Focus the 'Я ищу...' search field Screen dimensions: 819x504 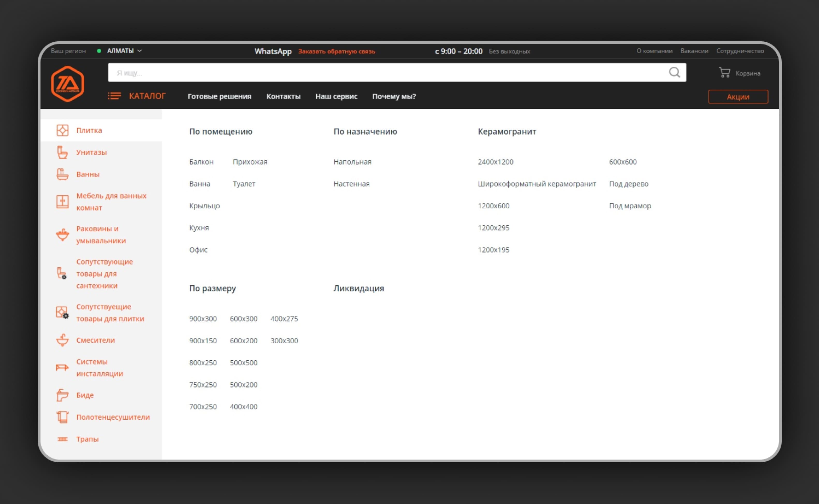(x=397, y=72)
